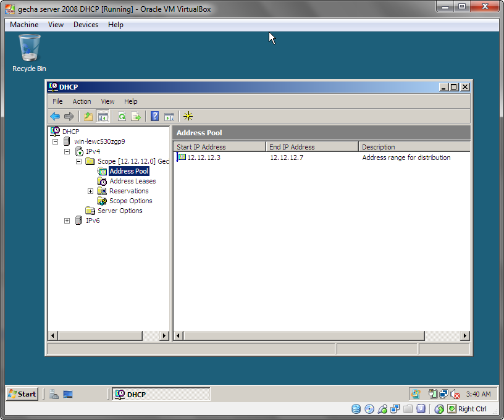Collapse the Scope [12.12.12.0] node
The width and height of the screenshot is (504, 420).
point(79,161)
